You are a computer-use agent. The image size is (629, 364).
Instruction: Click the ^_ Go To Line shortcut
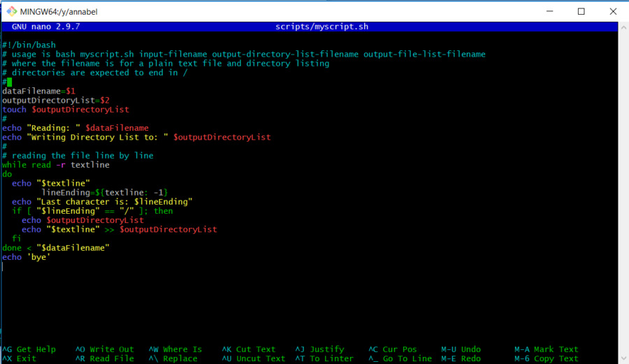[400, 358]
